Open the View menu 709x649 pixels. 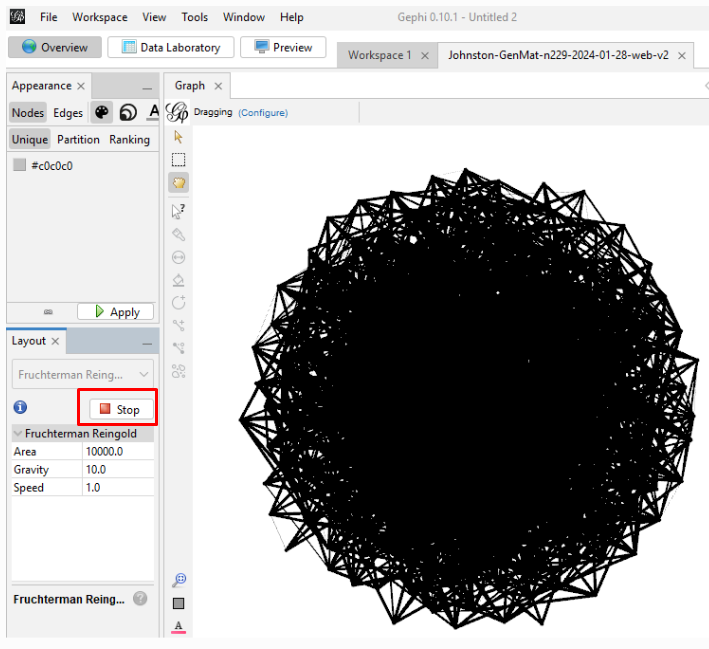coord(154,17)
